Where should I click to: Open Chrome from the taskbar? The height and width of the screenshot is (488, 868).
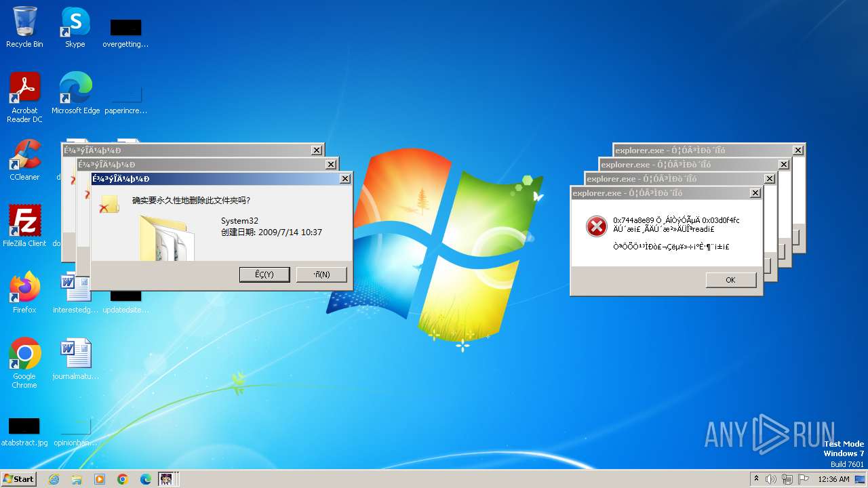(123, 479)
